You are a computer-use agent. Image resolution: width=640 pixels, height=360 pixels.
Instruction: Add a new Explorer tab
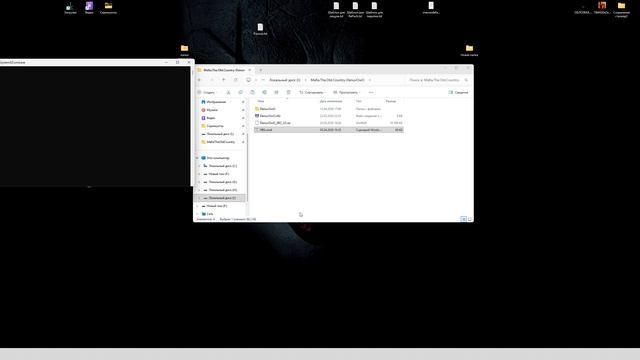click(x=261, y=70)
